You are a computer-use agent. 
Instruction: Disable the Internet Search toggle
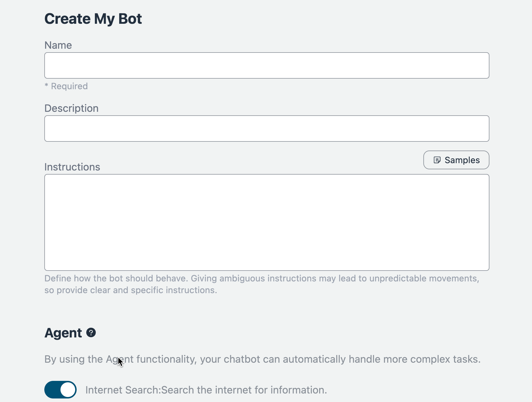60,390
